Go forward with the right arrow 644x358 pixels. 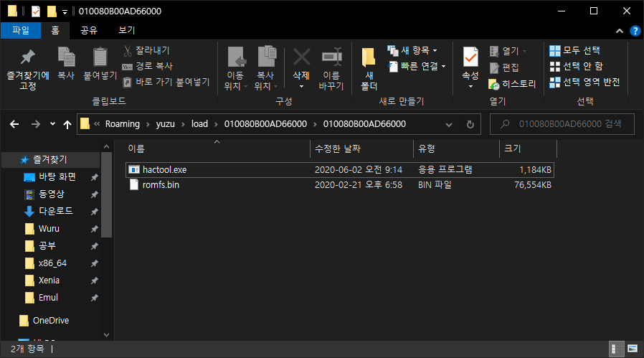click(36, 124)
